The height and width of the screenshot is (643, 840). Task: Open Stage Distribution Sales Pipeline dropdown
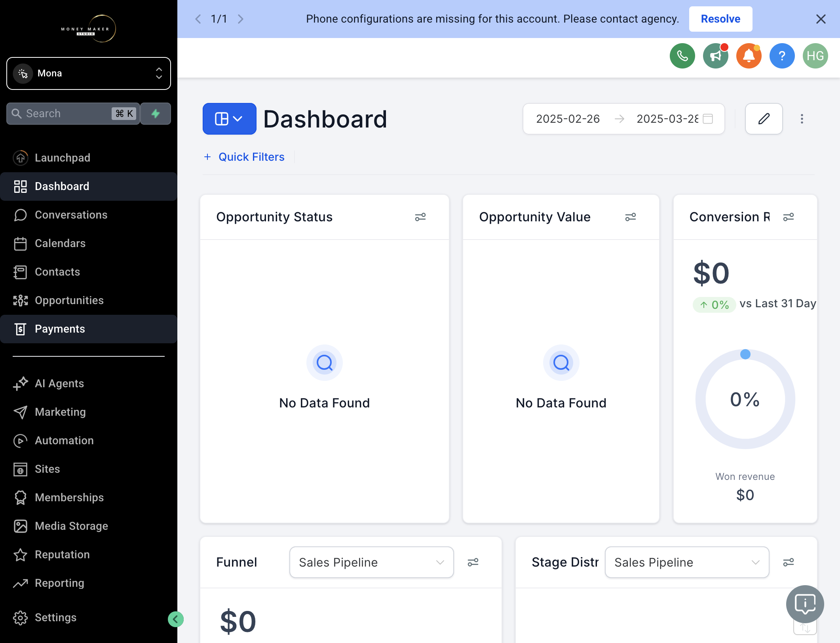click(687, 562)
